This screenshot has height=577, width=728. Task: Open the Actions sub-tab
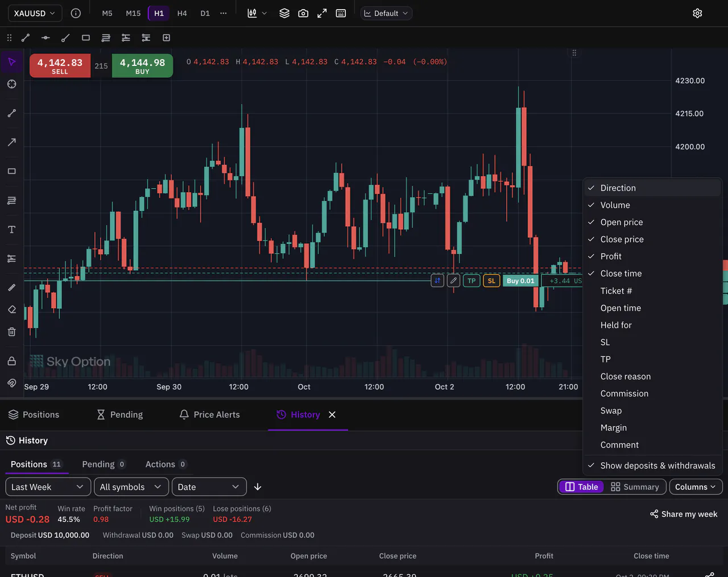click(166, 464)
